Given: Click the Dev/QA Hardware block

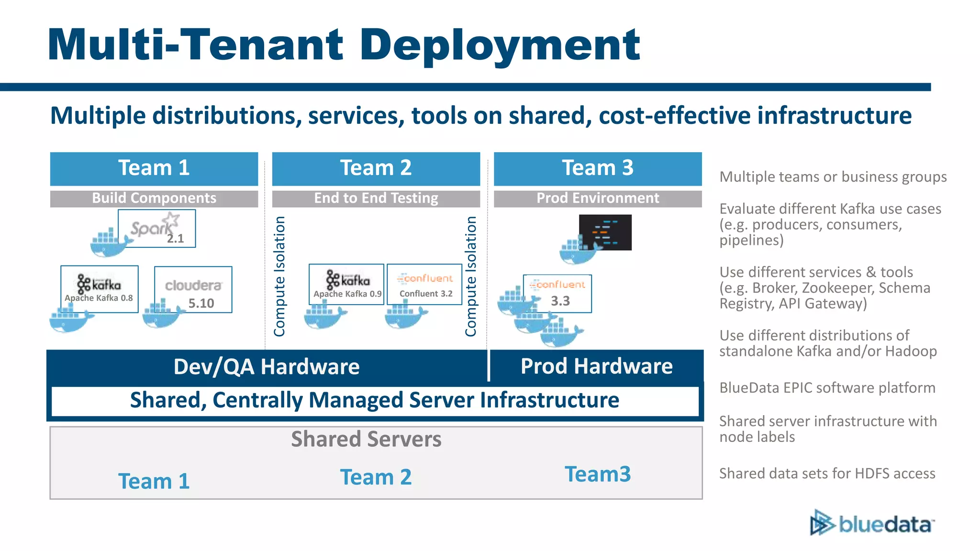Looking at the screenshot, I should pyautogui.click(x=267, y=367).
